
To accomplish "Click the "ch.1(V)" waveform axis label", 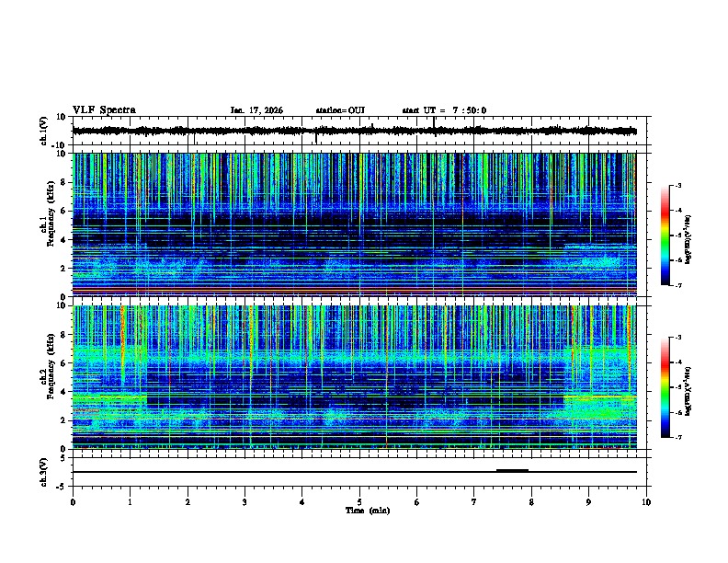I will [44, 131].
